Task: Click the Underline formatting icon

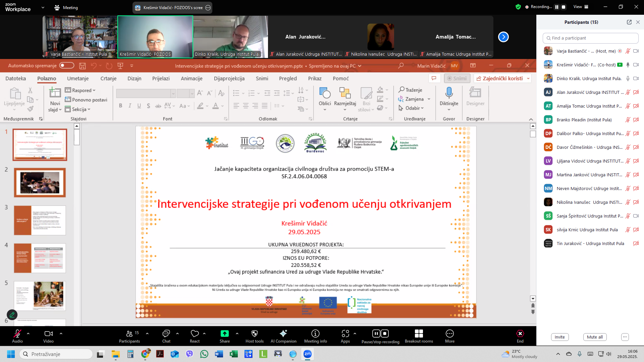Action: pyautogui.click(x=139, y=106)
